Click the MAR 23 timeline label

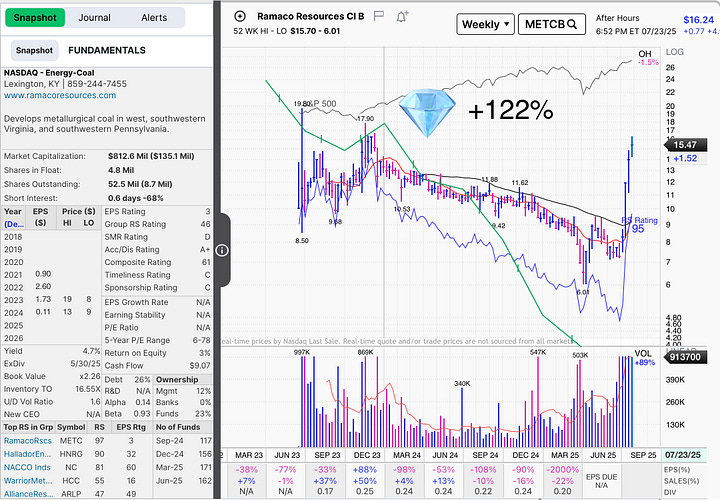pos(249,455)
